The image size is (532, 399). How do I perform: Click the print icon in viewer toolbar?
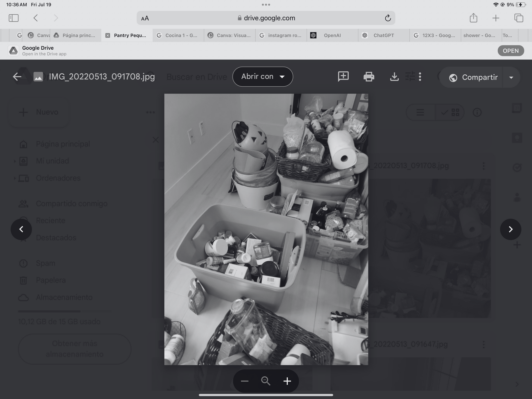[x=369, y=77]
